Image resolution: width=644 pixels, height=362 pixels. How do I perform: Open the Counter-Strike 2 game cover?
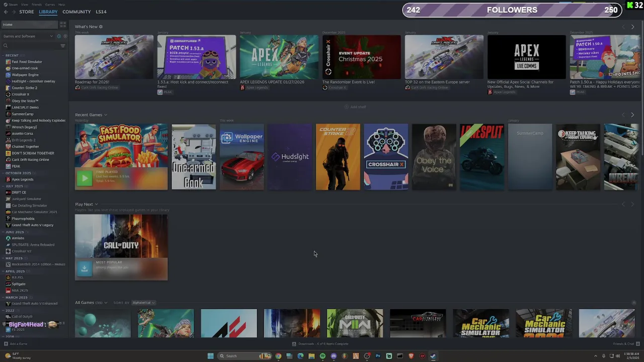click(338, 157)
